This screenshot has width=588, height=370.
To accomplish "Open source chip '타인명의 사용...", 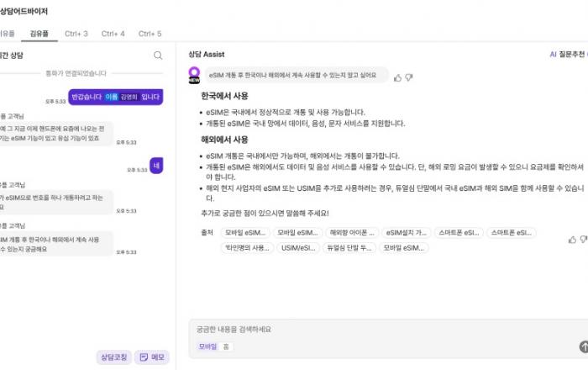I will point(247,248).
